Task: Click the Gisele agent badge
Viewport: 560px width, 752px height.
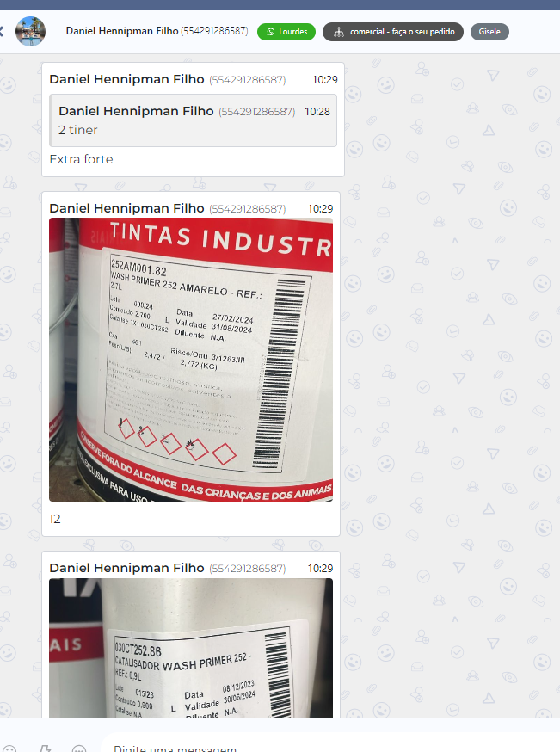Action: [489, 32]
